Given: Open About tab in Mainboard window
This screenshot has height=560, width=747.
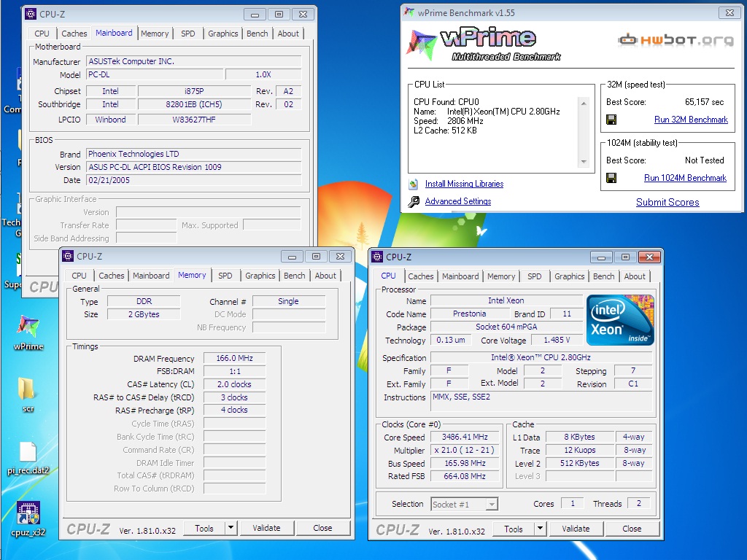Looking at the screenshot, I should pyautogui.click(x=288, y=34).
